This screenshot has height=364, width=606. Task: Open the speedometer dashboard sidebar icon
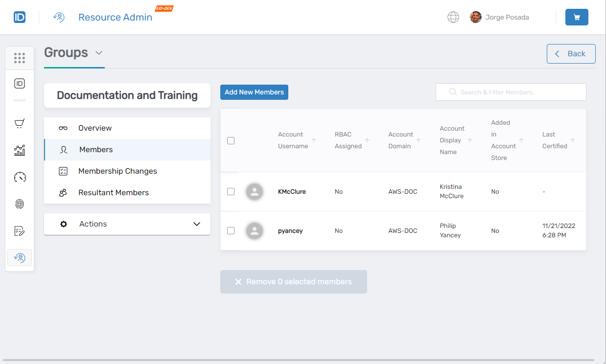pos(20,177)
